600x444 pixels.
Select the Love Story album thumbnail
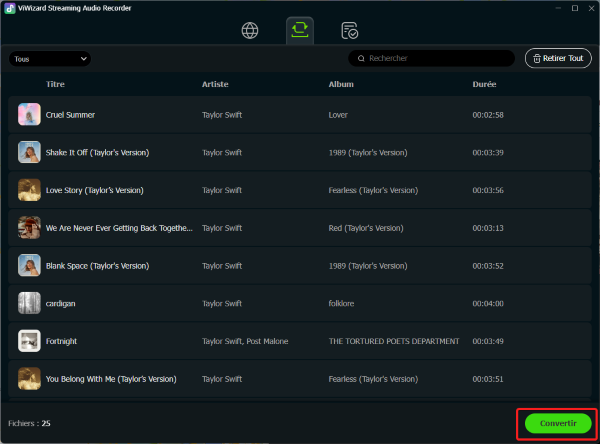[29, 190]
